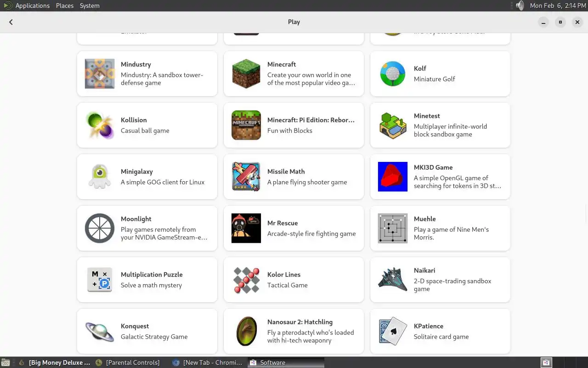The image size is (588, 368).
Task: Click 'Solitaire card game' text
Action: click(x=441, y=337)
